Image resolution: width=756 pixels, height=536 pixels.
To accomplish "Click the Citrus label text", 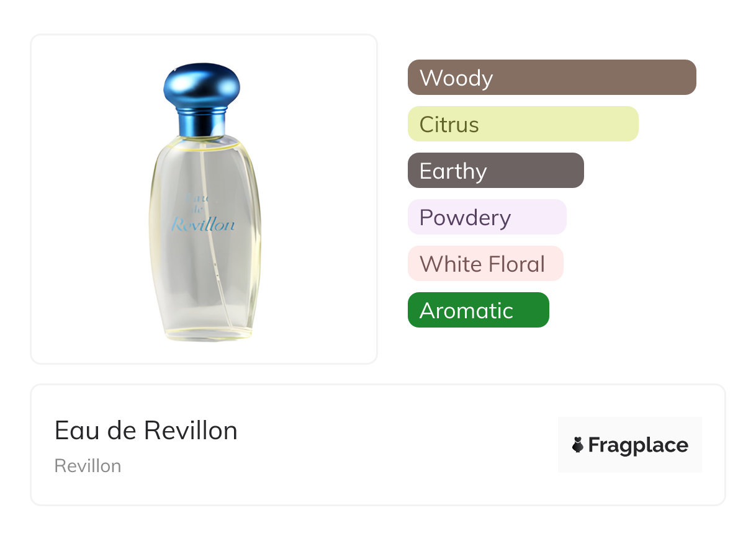I will [x=449, y=125].
